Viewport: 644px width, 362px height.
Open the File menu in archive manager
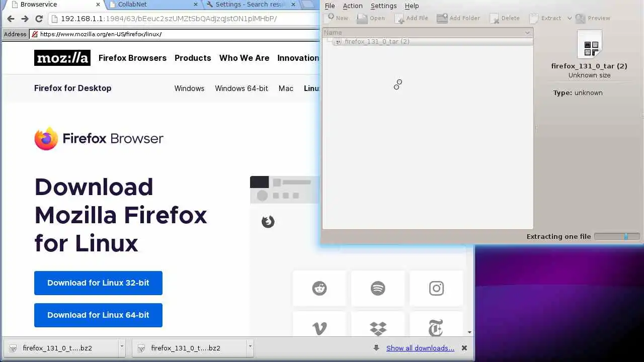coord(330,6)
